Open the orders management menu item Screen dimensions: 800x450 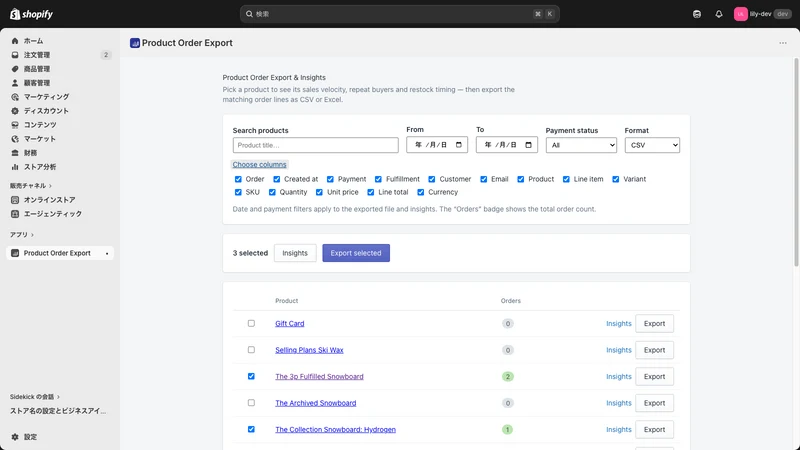point(60,55)
